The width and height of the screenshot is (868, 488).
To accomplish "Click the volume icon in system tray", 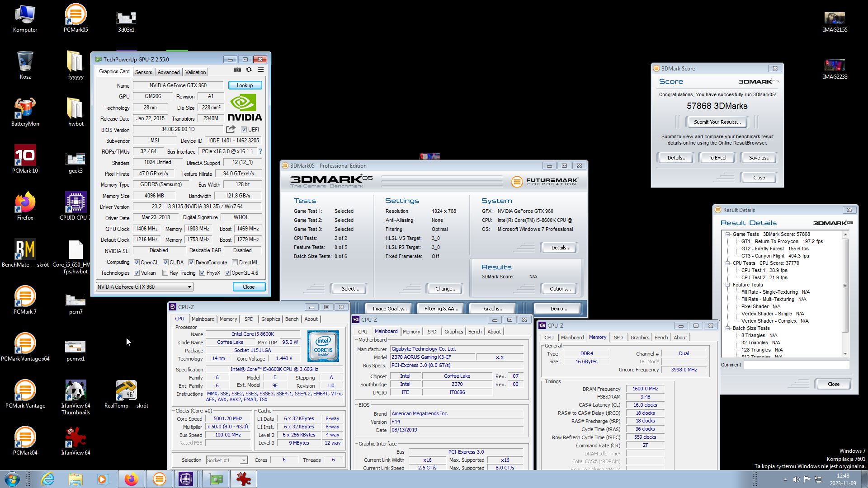I will point(796,479).
